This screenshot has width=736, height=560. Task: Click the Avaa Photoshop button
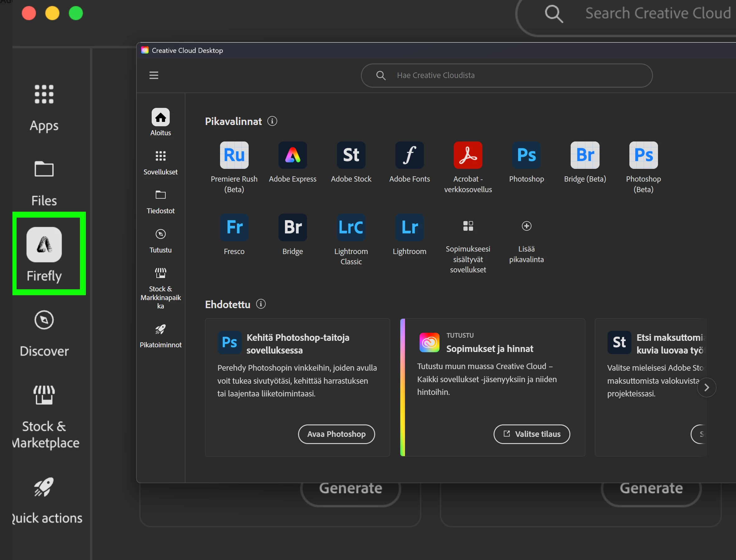pyautogui.click(x=336, y=434)
